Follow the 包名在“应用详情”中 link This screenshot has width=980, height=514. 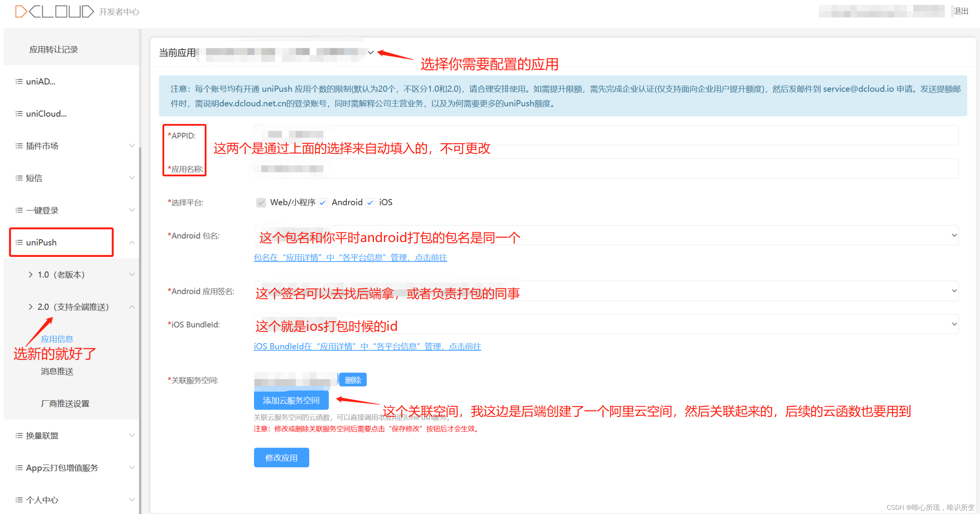tap(350, 258)
